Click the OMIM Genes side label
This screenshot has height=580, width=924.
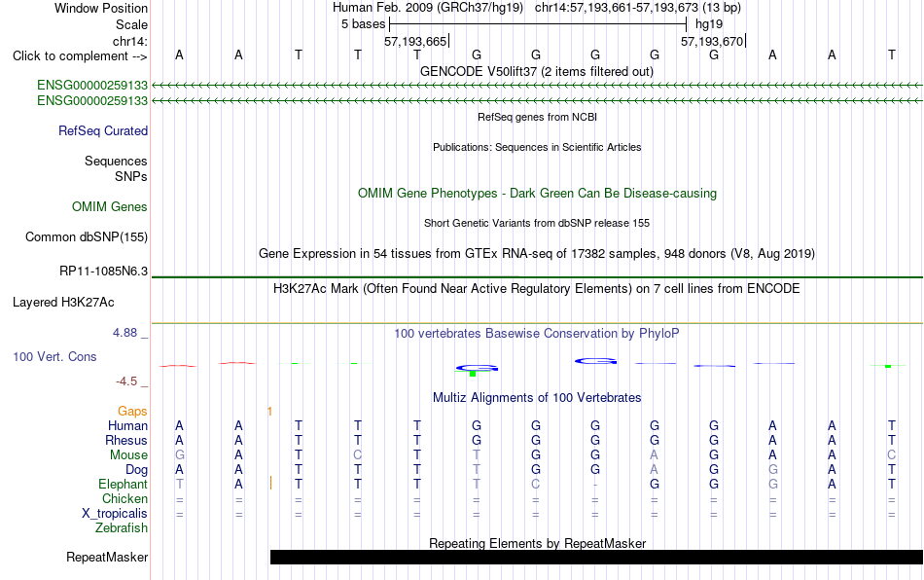point(110,207)
